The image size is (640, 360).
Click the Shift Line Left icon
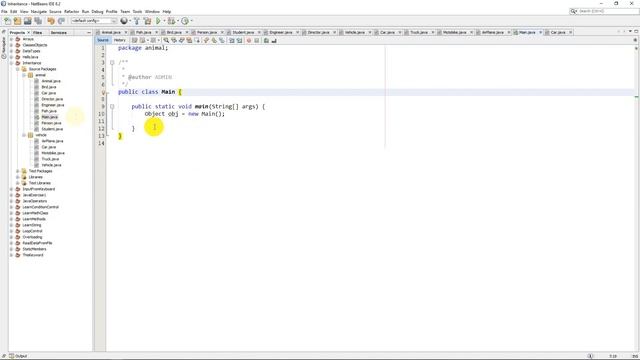click(231, 40)
